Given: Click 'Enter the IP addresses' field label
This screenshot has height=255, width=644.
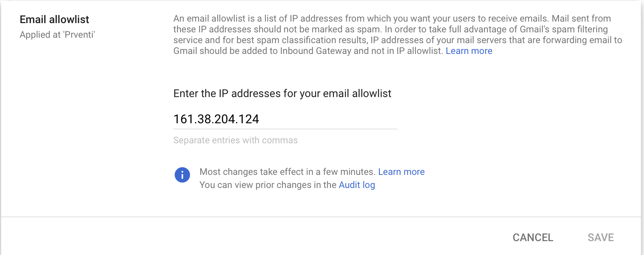Looking at the screenshot, I should (x=282, y=93).
